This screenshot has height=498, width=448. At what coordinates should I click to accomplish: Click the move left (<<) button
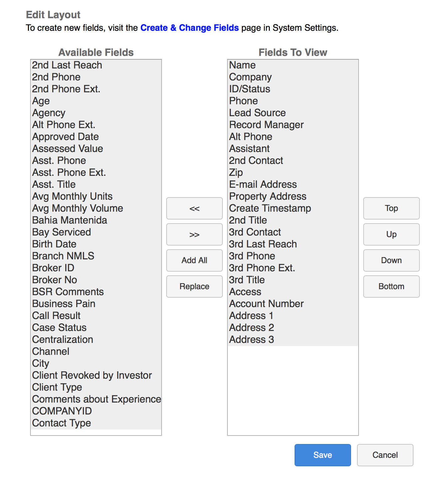point(194,208)
